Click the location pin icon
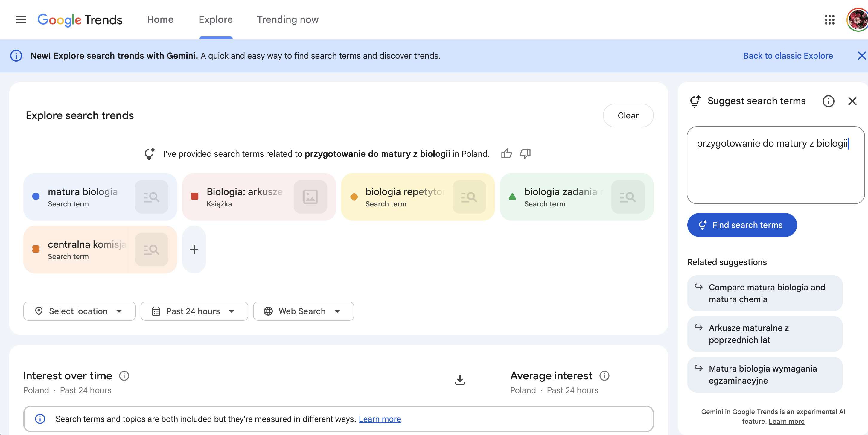The image size is (868, 435). [39, 311]
